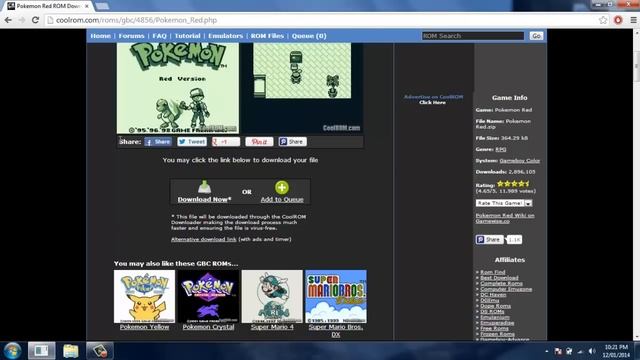Image resolution: width=640 pixels, height=360 pixels.
Task: Open the Pokemon Red Wiki link
Action: tap(505, 218)
